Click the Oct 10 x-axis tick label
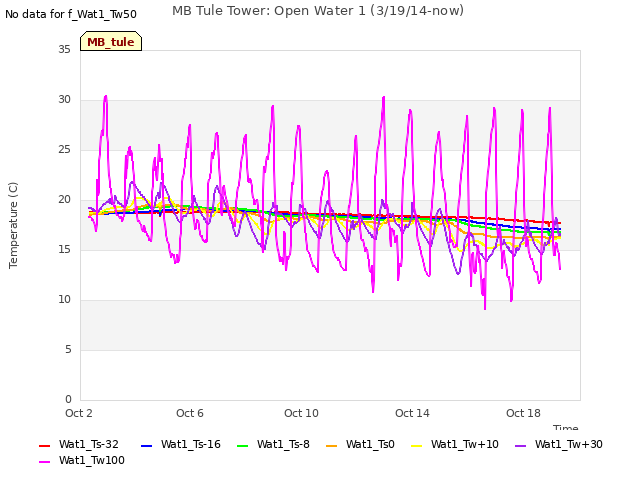 click(x=301, y=413)
